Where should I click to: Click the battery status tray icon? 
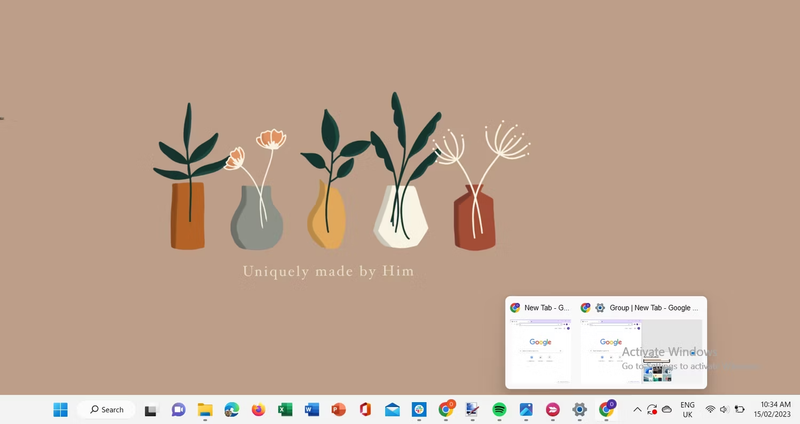tap(739, 409)
